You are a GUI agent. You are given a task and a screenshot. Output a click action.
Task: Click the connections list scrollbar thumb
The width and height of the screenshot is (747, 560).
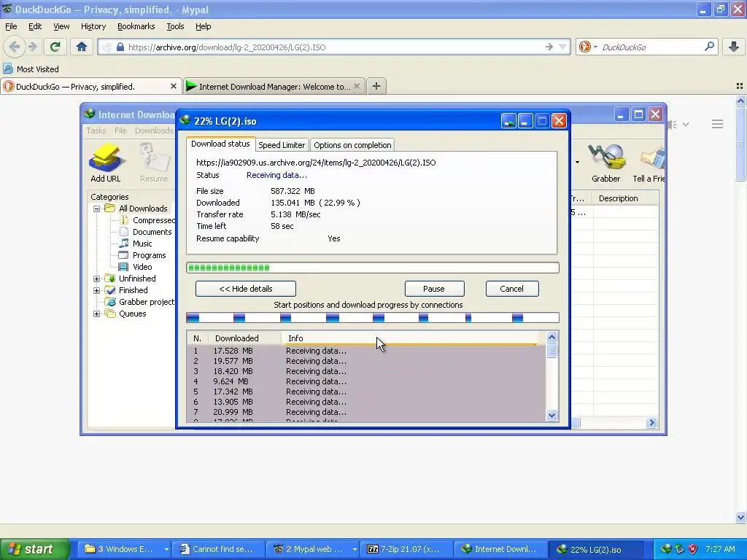click(551, 351)
